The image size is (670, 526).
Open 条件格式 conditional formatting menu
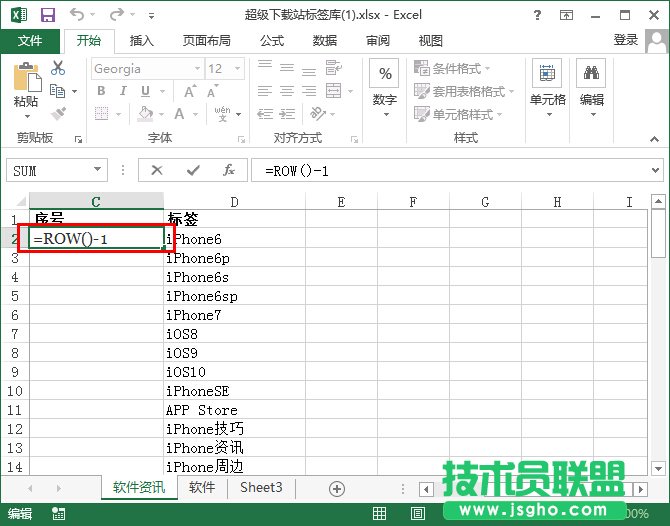pos(452,68)
